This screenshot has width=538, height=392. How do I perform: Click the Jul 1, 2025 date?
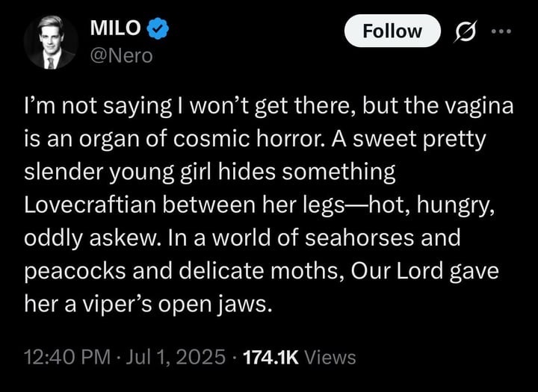tap(176, 358)
